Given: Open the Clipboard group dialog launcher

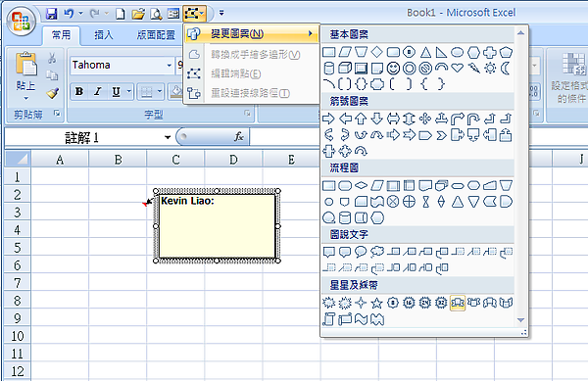Looking at the screenshot, I should (57, 114).
